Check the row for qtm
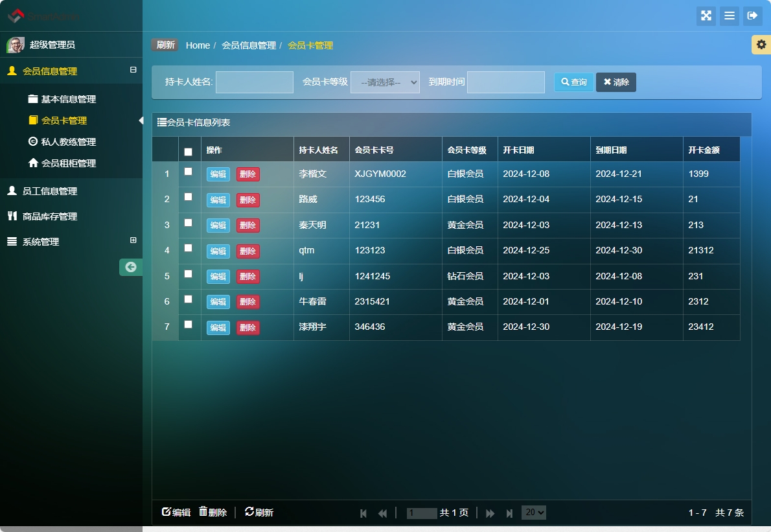The height and width of the screenshot is (532, 771). pos(188,248)
